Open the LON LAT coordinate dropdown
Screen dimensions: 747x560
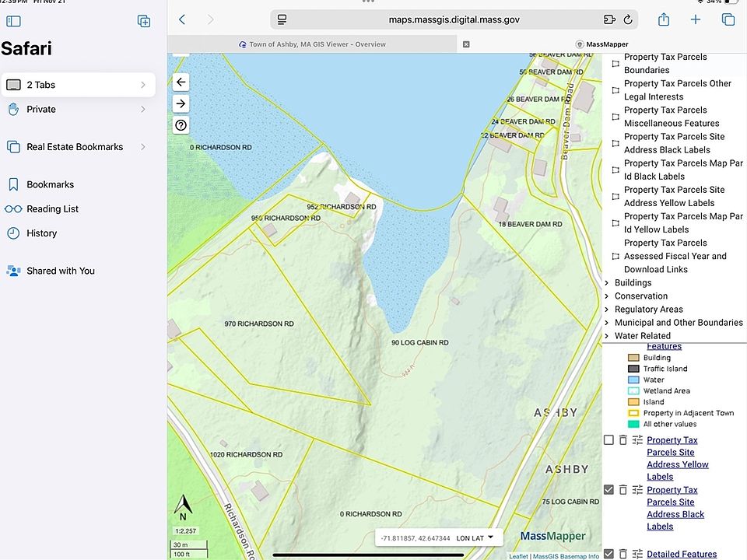coord(475,538)
